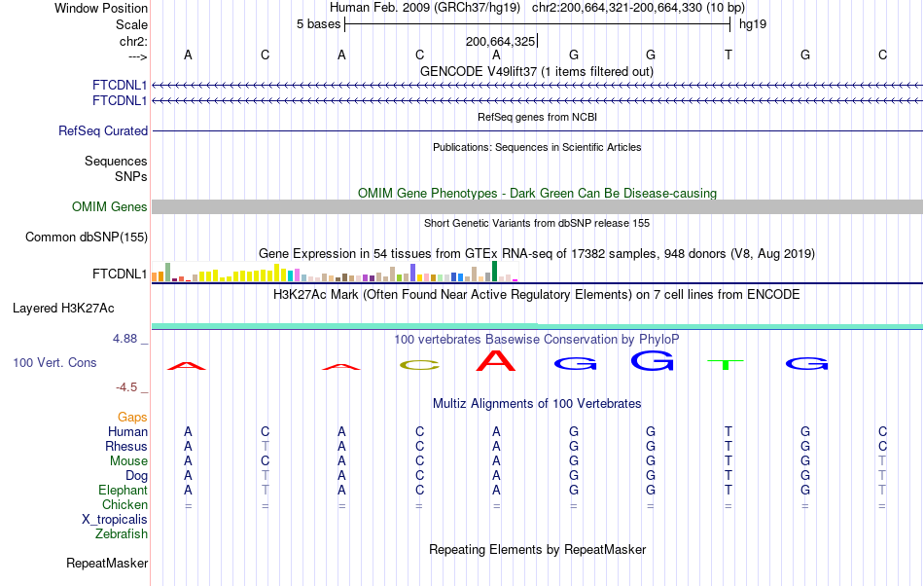Image resolution: width=924 pixels, height=586 pixels.
Task: Select the Human alignment row label
Action: (127, 431)
